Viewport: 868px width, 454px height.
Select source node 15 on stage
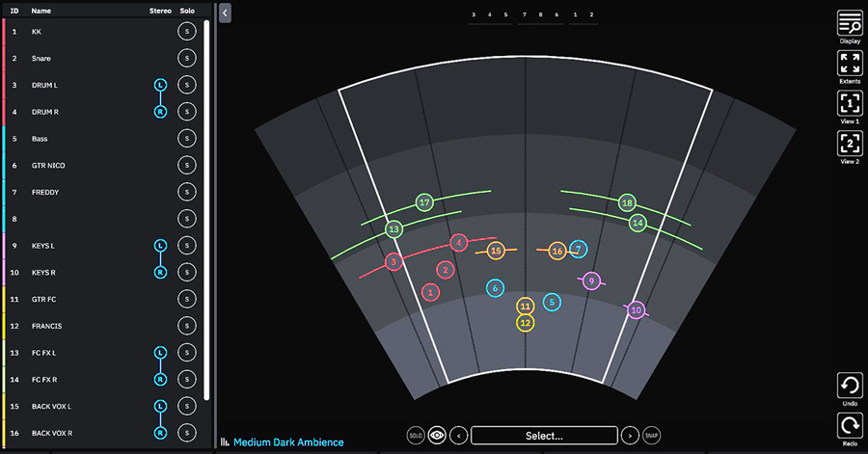pyautogui.click(x=496, y=251)
